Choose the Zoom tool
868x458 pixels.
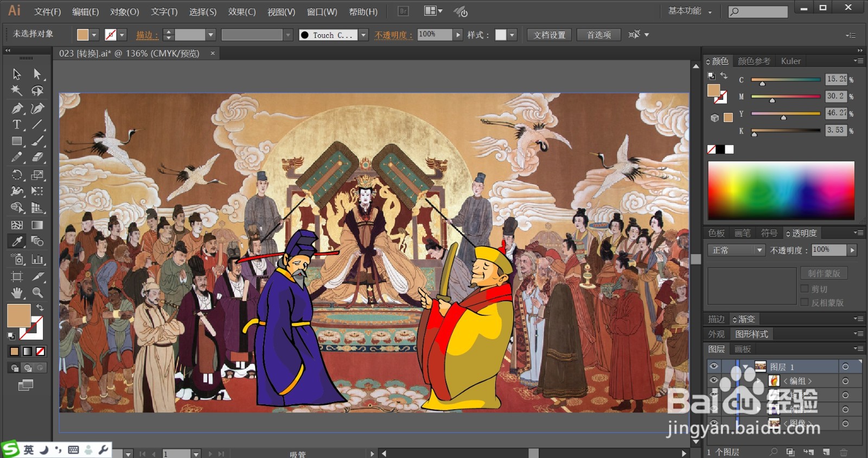(37, 293)
